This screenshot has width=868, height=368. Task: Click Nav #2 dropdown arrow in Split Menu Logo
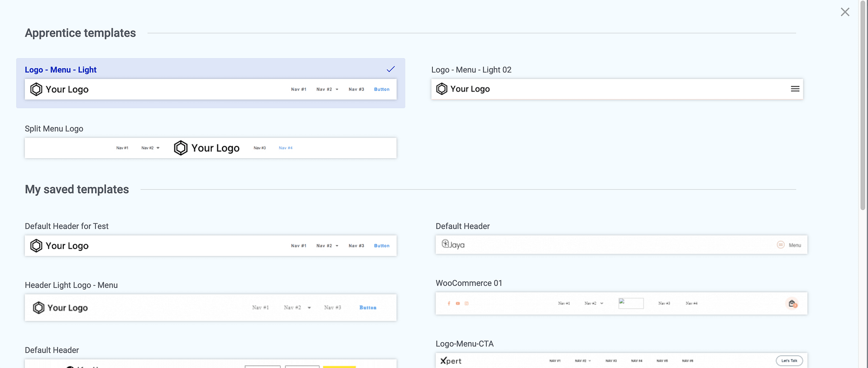158,148
